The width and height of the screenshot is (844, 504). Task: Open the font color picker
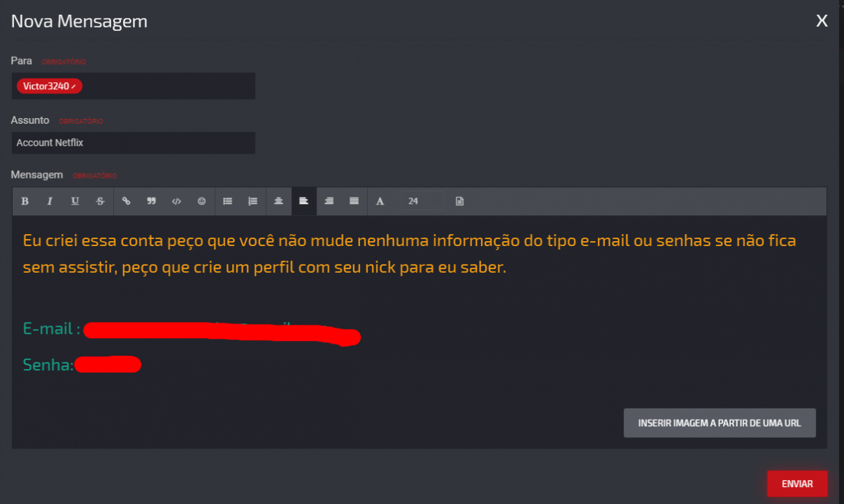pyautogui.click(x=380, y=201)
